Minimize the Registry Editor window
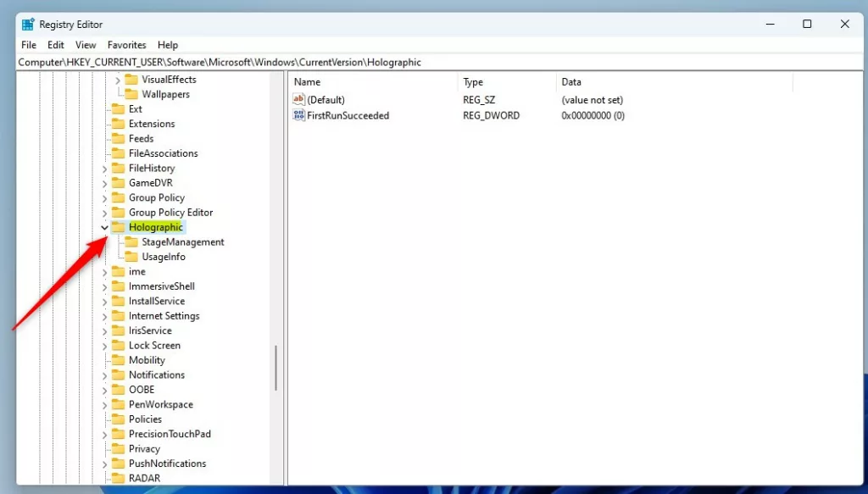 (770, 24)
